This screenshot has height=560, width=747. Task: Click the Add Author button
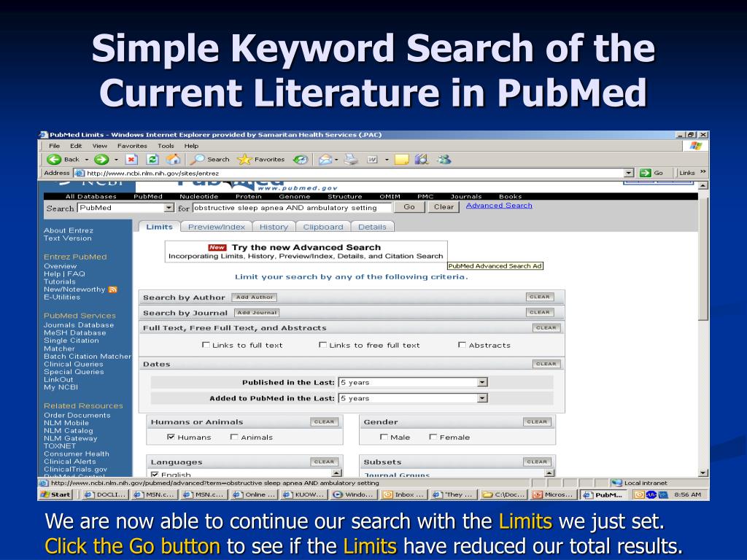(255, 297)
